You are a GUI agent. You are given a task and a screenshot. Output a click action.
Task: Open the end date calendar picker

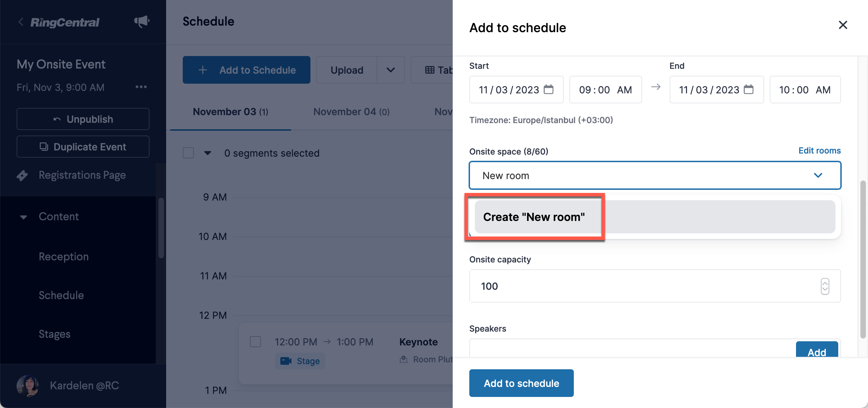point(749,89)
